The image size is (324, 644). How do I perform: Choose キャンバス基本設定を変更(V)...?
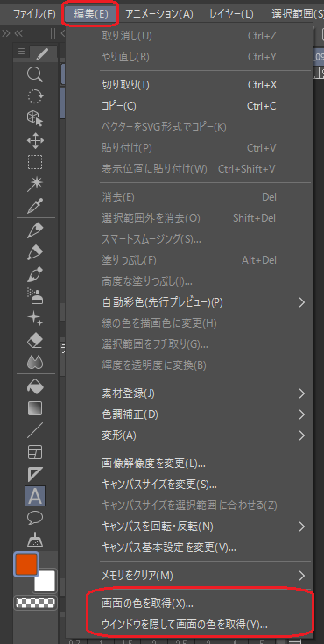189,547
